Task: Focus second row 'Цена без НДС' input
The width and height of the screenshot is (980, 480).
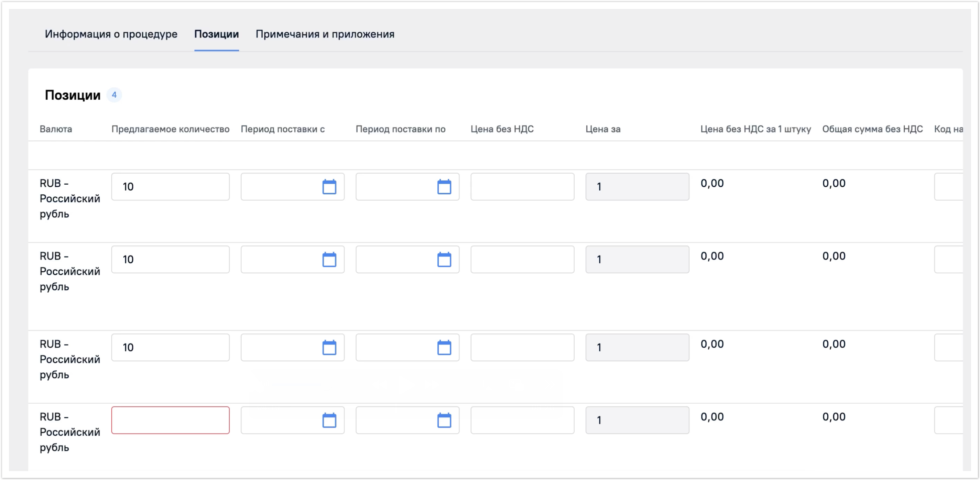Action: [x=522, y=259]
